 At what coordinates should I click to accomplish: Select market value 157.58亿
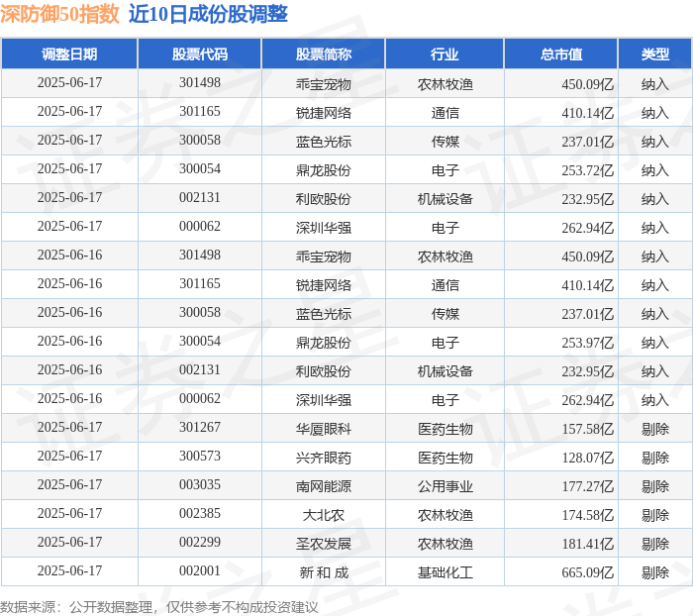[x=588, y=429]
